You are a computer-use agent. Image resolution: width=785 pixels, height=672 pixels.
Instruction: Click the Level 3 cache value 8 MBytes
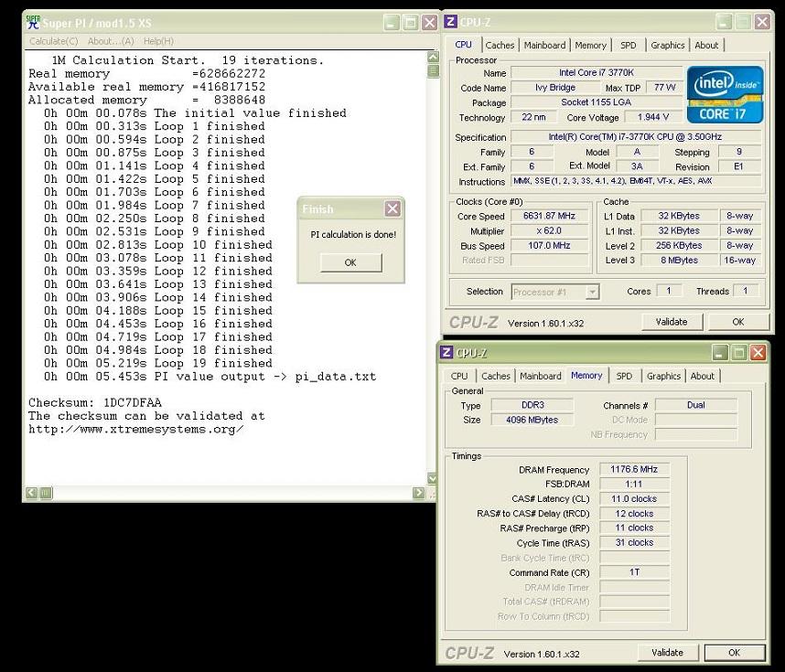click(679, 261)
